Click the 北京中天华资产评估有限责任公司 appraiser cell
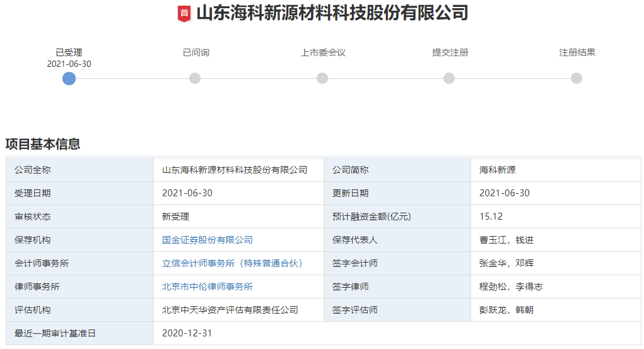 pyautogui.click(x=230, y=310)
